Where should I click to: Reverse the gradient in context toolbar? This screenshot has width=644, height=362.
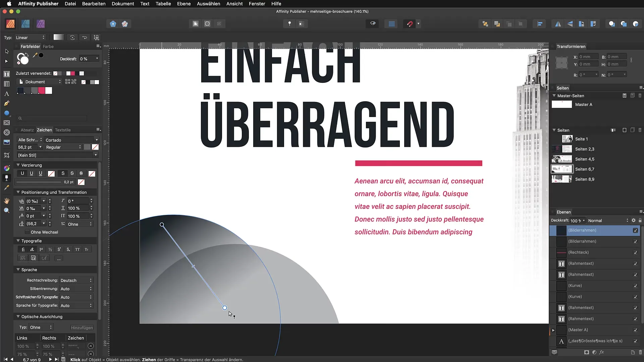coord(85,38)
